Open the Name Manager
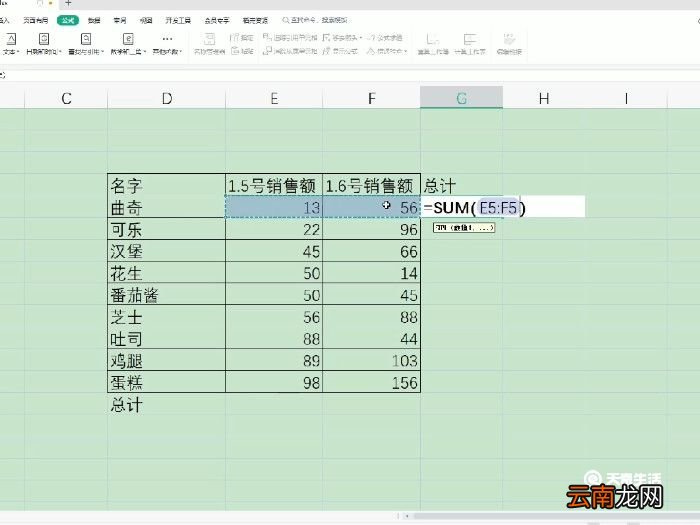The width and height of the screenshot is (700, 525). tap(209, 43)
